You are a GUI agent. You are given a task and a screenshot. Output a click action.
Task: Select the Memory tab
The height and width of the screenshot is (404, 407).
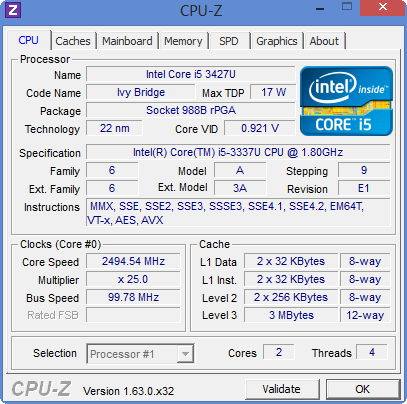[x=183, y=41]
